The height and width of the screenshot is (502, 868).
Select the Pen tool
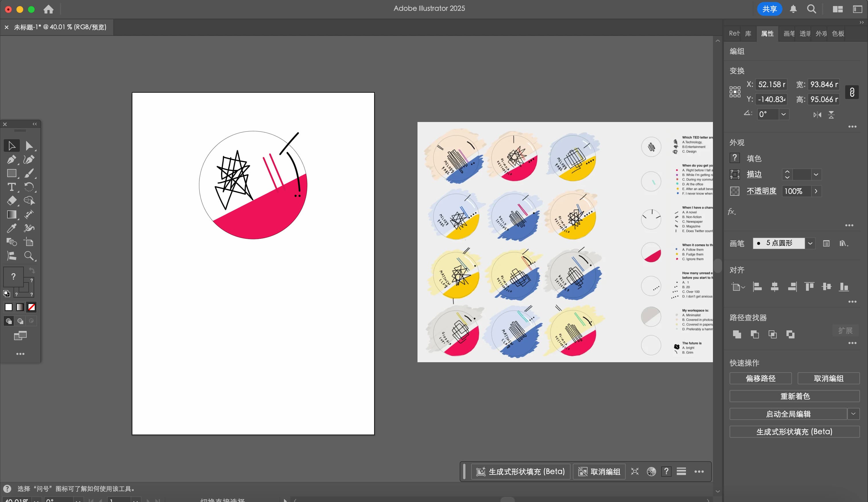[11, 159]
